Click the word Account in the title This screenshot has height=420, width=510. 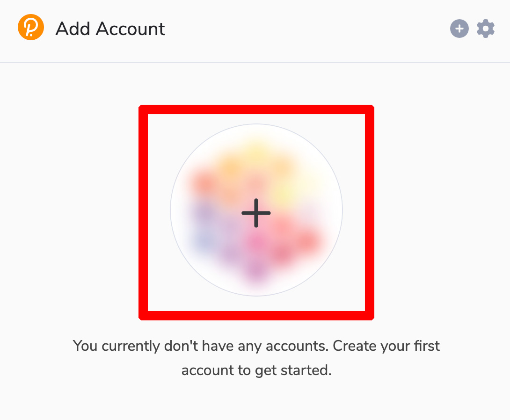coord(131,29)
